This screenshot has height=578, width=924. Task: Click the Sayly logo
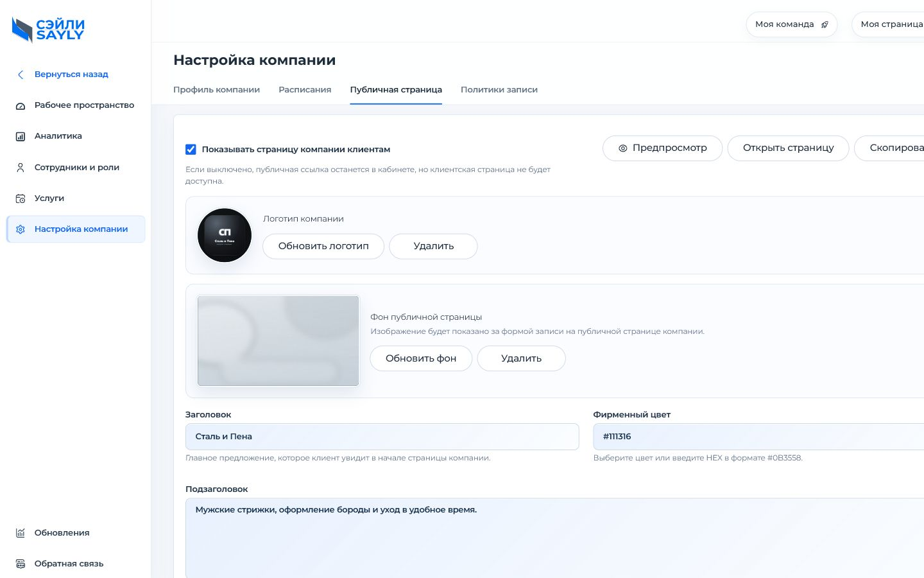pos(48,30)
